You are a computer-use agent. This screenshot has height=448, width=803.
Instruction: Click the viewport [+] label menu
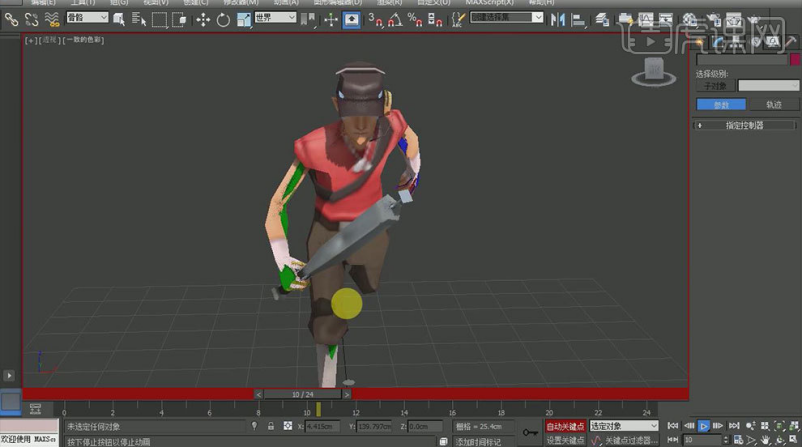(30, 40)
